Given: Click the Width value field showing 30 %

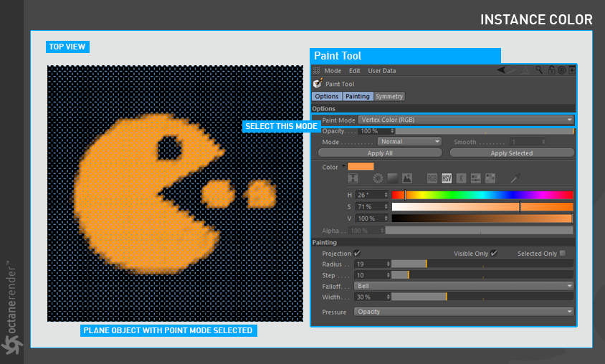Looking at the screenshot, I should pyautogui.click(x=370, y=297).
